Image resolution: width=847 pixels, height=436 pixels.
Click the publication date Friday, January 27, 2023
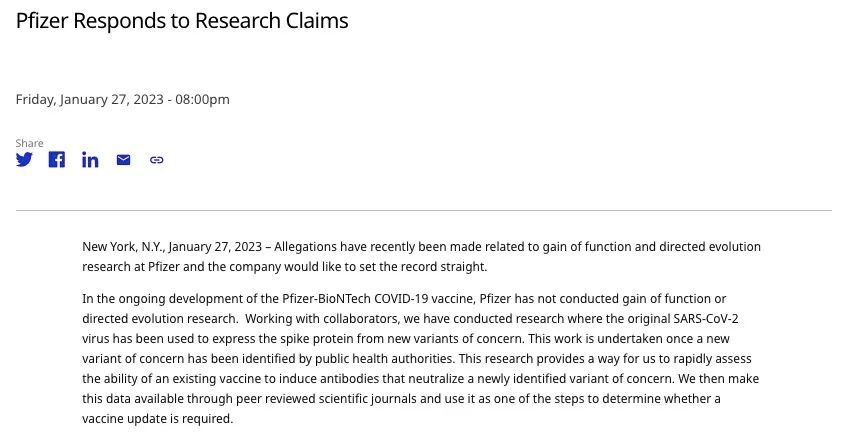click(123, 99)
